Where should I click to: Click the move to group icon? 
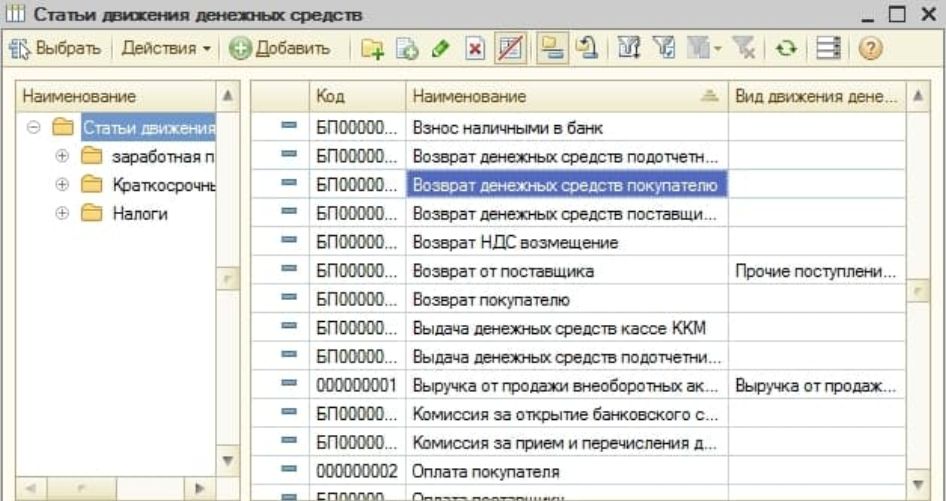[589, 49]
